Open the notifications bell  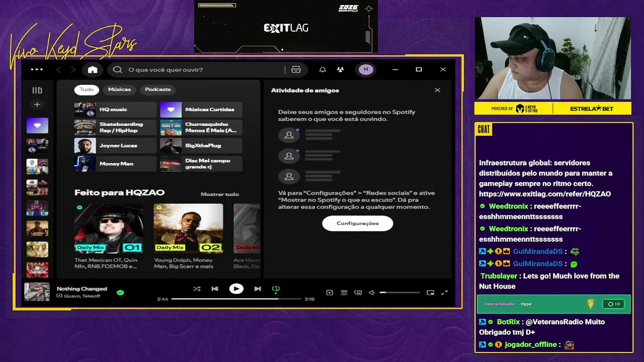click(x=323, y=69)
